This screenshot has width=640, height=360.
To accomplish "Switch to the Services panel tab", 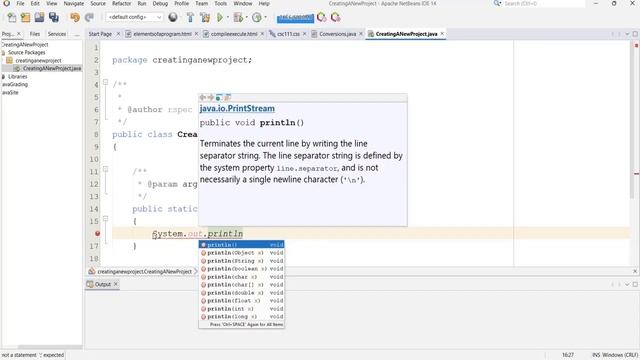I will (57, 34).
